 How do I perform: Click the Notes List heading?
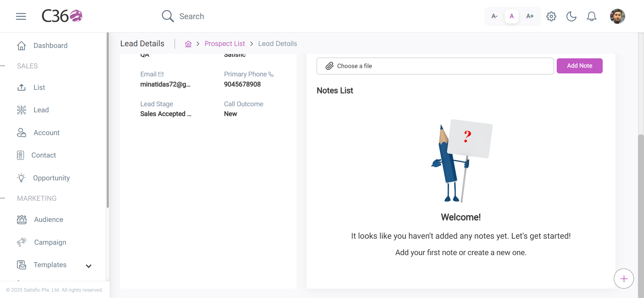(335, 91)
